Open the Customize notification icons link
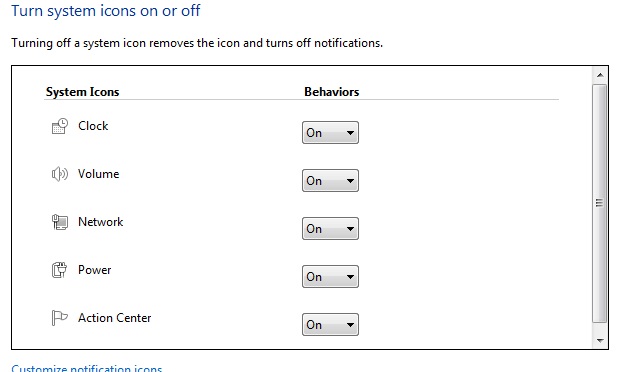 pyautogui.click(x=87, y=368)
